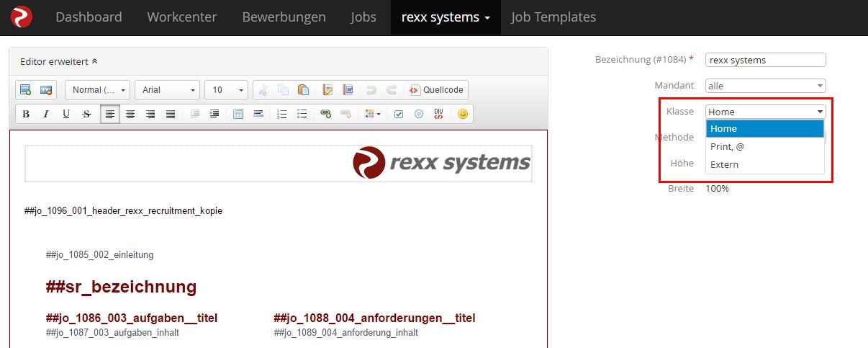Image resolution: width=868 pixels, height=348 pixels.
Task: Toggle italic formatting
Action: [46, 114]
